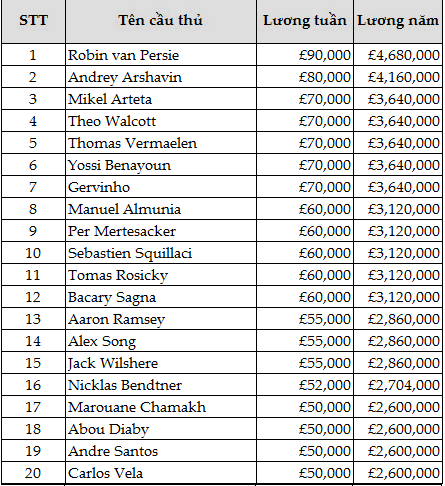This screenshot has height=486, width=445.
Task: Click the Yossi Benayoun name cell
Action: tap(161, 165)
